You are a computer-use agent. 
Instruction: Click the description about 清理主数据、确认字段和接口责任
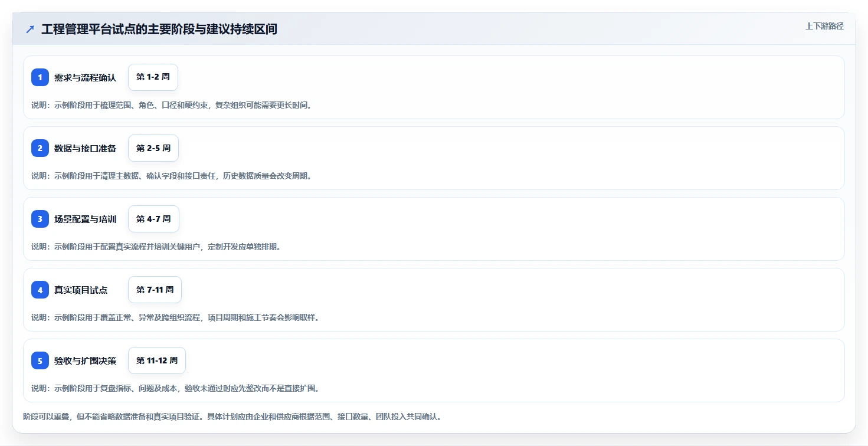point(171,176)
